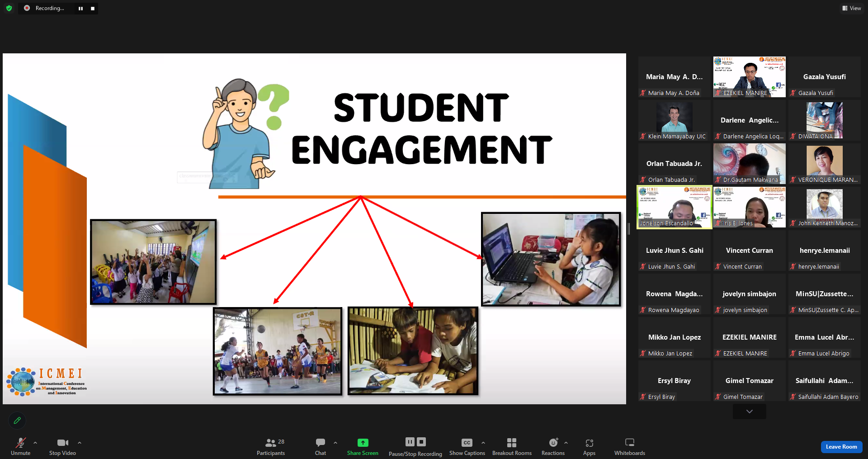The height and width of the screenshot is (459, 868).
Task: Toggle Show Captions
Action: (467, 443)
